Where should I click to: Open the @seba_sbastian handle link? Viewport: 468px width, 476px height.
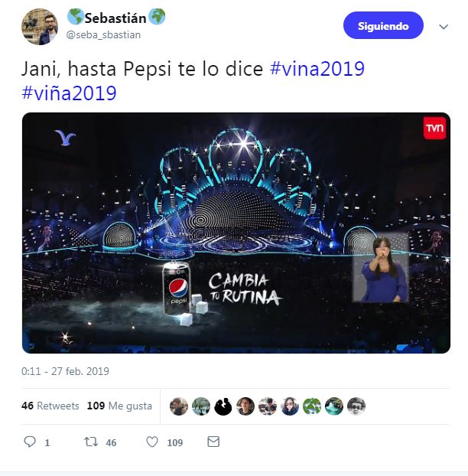pyautogui.click(x=104, y=35)
